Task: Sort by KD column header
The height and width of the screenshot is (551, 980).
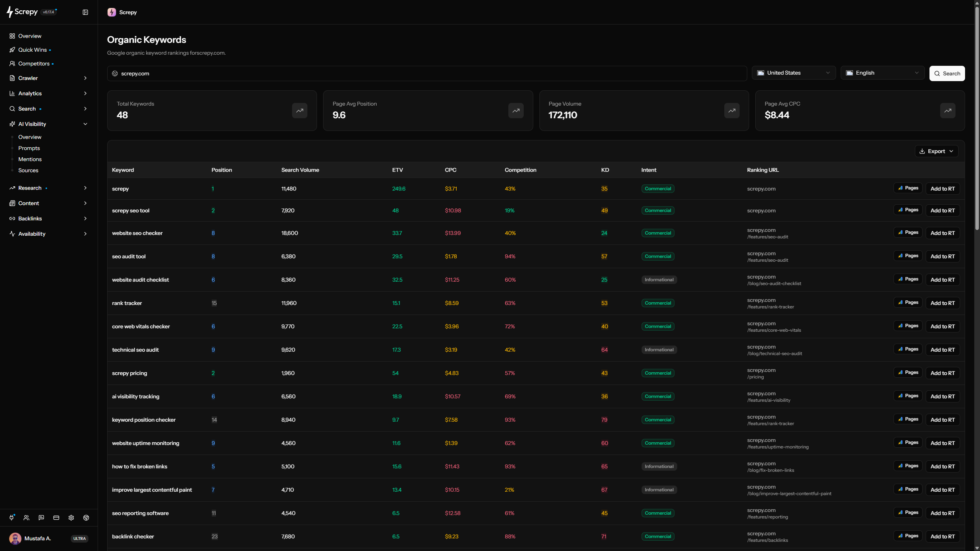Action: (605, 170)
